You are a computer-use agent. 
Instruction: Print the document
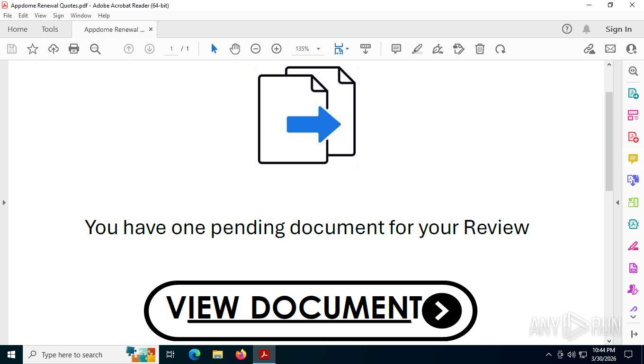coord(74,49)
